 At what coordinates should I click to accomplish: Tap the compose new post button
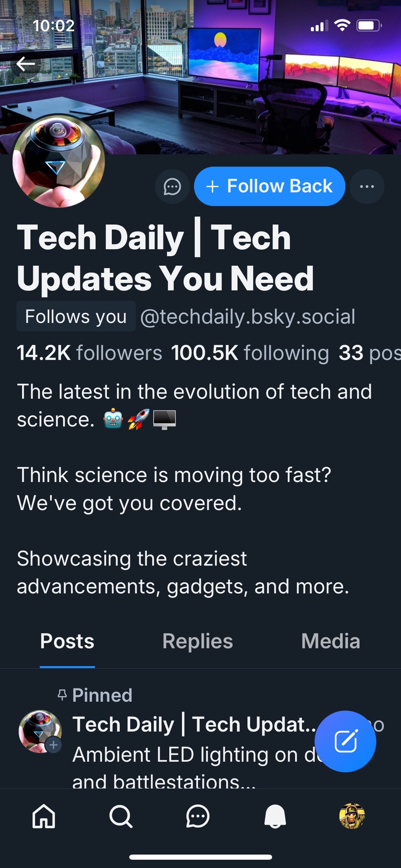pos(345,741)
